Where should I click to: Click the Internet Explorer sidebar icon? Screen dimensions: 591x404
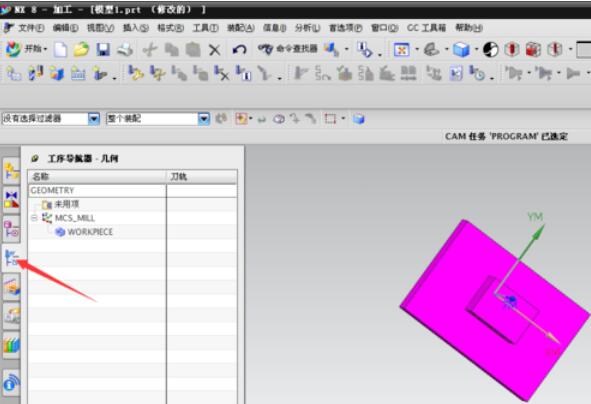pyautogui.click(x=11, y=382)
